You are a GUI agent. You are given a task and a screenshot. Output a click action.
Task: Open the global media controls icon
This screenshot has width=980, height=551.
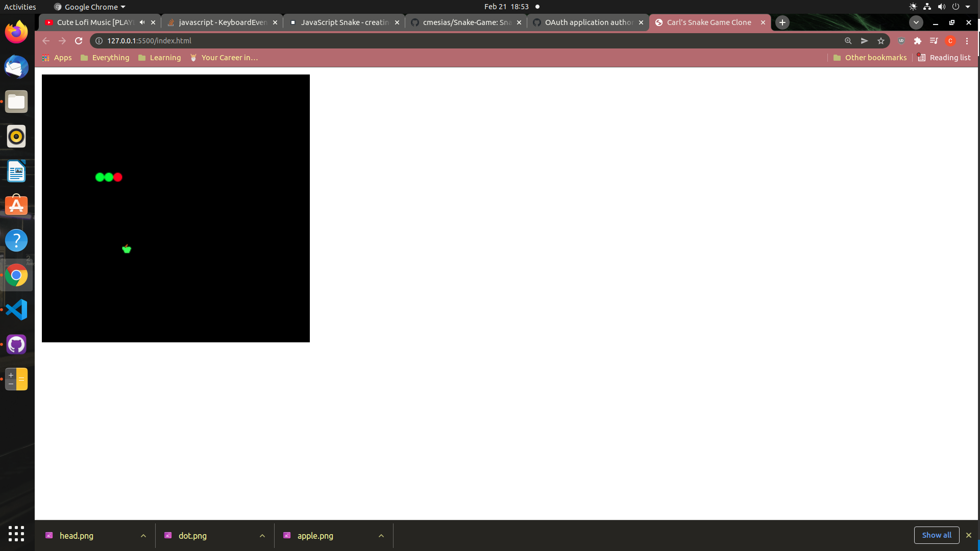(934, 41)
